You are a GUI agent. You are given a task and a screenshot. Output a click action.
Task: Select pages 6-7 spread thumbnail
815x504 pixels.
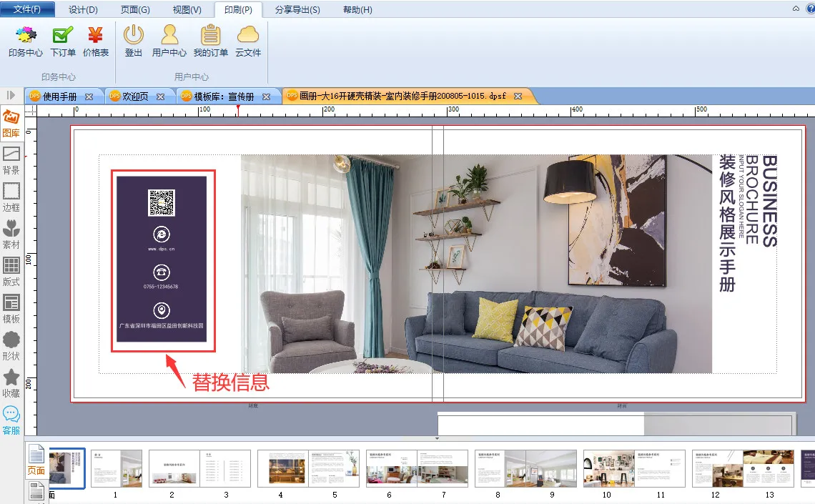(417, 468)
